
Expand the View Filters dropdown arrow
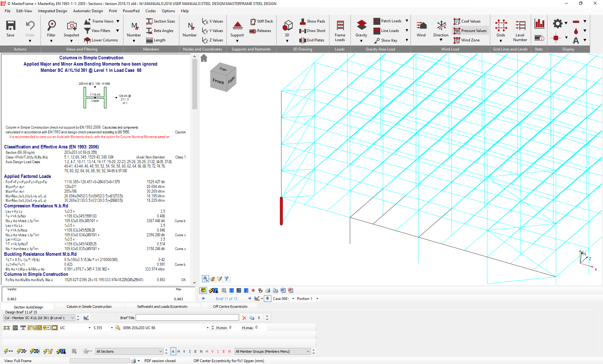coord(118,31)
